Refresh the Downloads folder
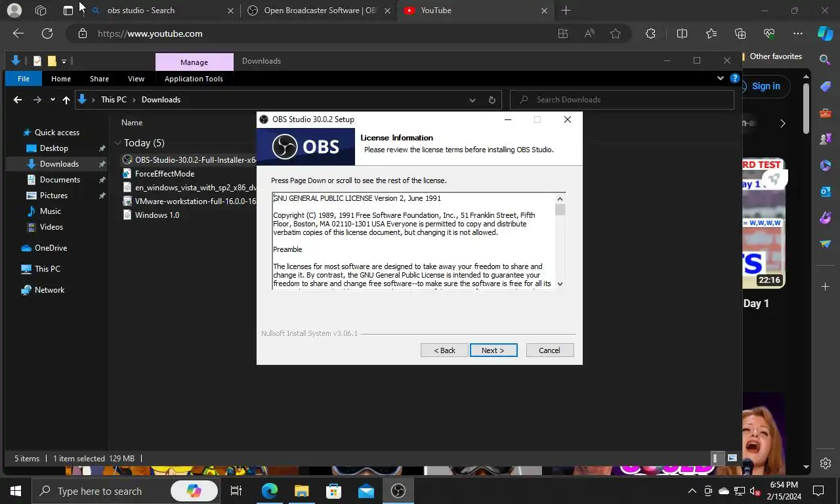The image size is (840, 504). coord(492,100)
